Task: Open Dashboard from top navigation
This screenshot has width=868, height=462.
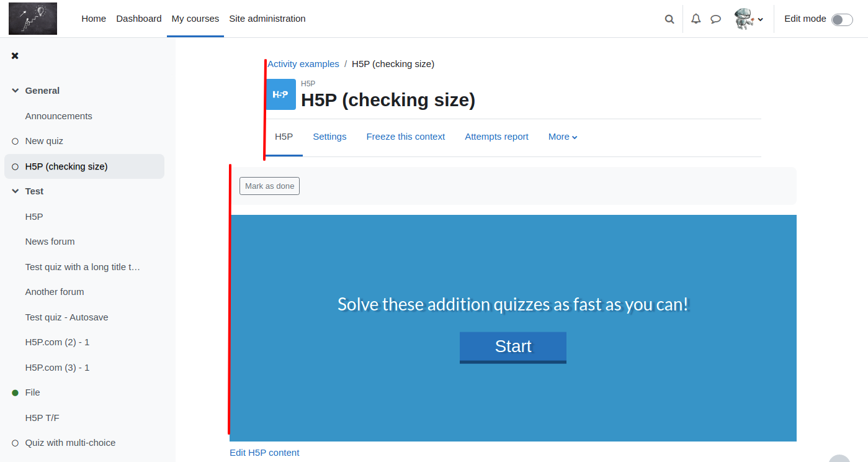Action: pos(139,19)
